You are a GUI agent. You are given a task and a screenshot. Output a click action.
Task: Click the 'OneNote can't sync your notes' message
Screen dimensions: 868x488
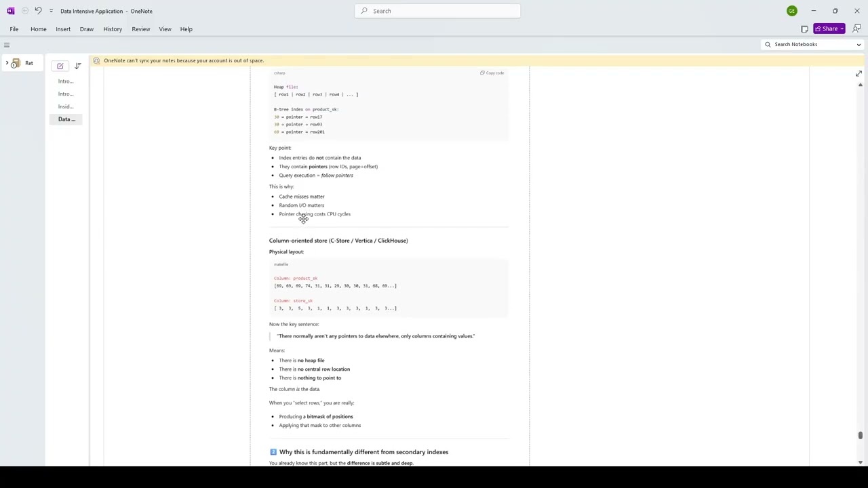pyautogui.click(x=184, y=60)
